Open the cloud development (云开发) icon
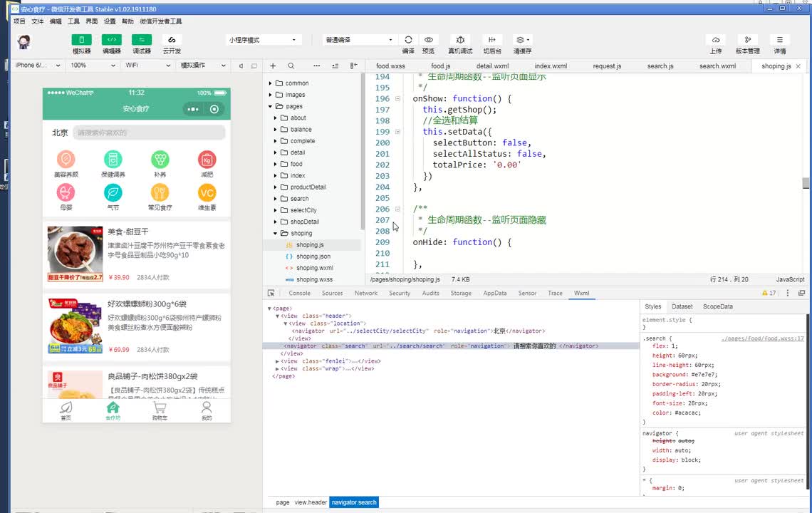 click(x=172, y=40)
